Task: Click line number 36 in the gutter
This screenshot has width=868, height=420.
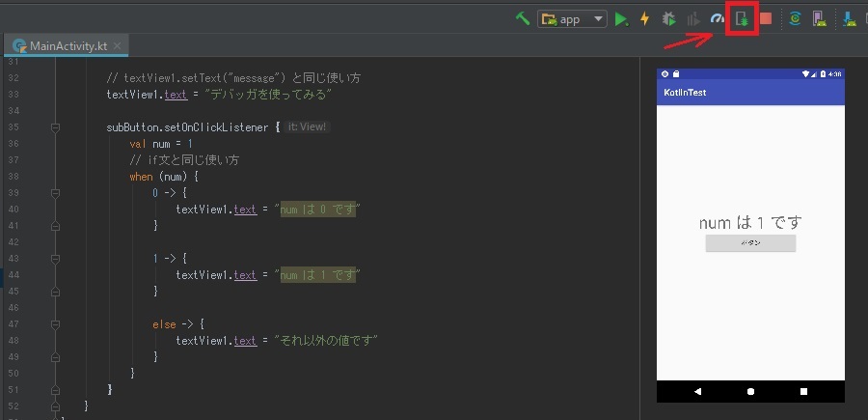Action: [x=13, y=144]
